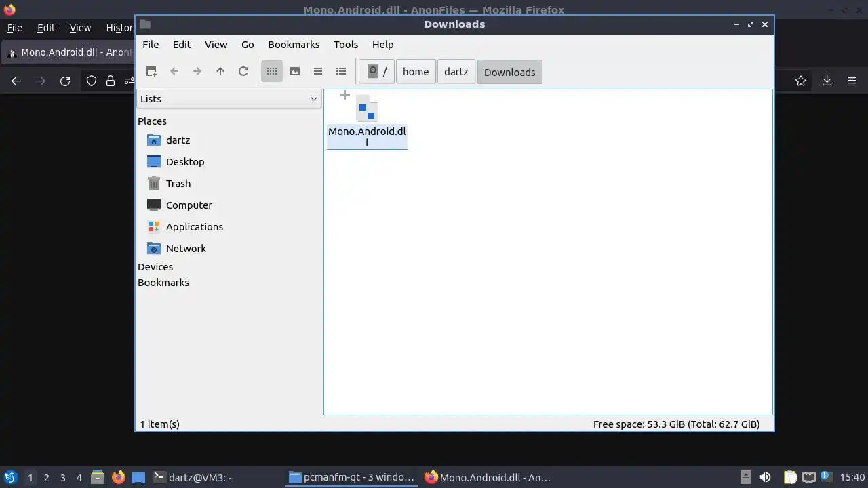
Task: Click Firefox tracking protection shield icon
Action: click(x=92, y=81)
